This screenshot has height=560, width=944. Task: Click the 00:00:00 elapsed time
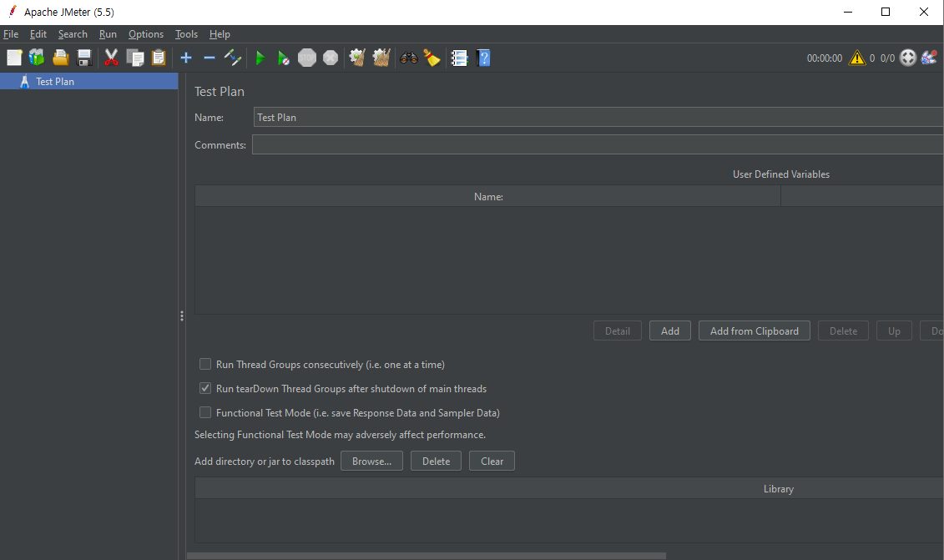click(824, 58)
